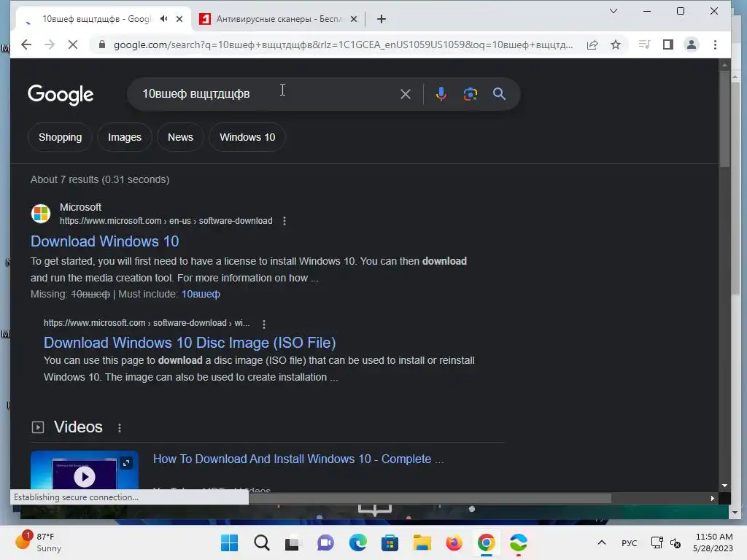Viewport: 747px width, 560px height.
Task: Open How To Download And Install video link
Action: coord(298,459)
